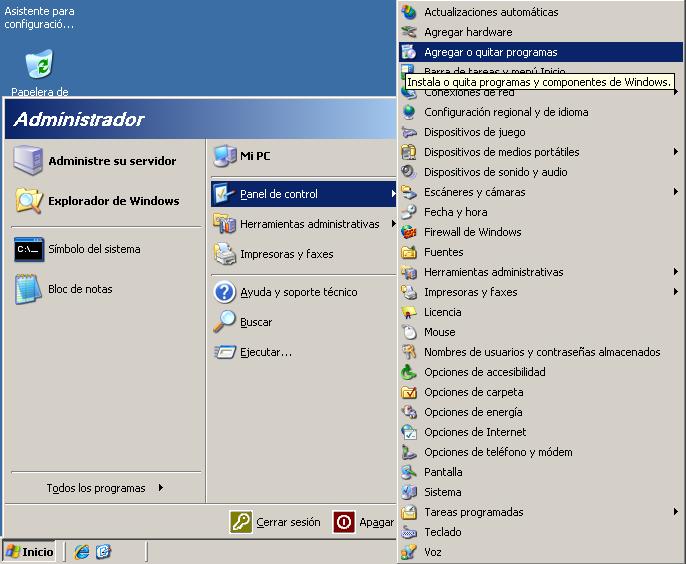Select Configuración regional y de idioma text
The image size is (686, 564).
click(x=506, y=112)
